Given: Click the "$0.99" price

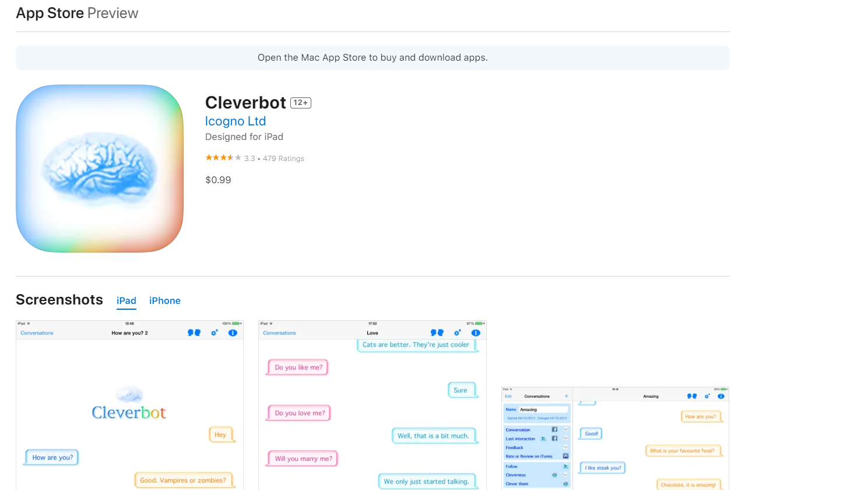Looking at the screenshot, I should (218, 180).
